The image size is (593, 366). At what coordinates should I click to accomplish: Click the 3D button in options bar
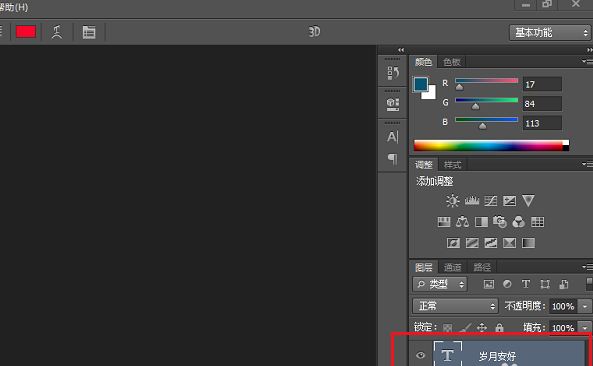pos(314,32)
